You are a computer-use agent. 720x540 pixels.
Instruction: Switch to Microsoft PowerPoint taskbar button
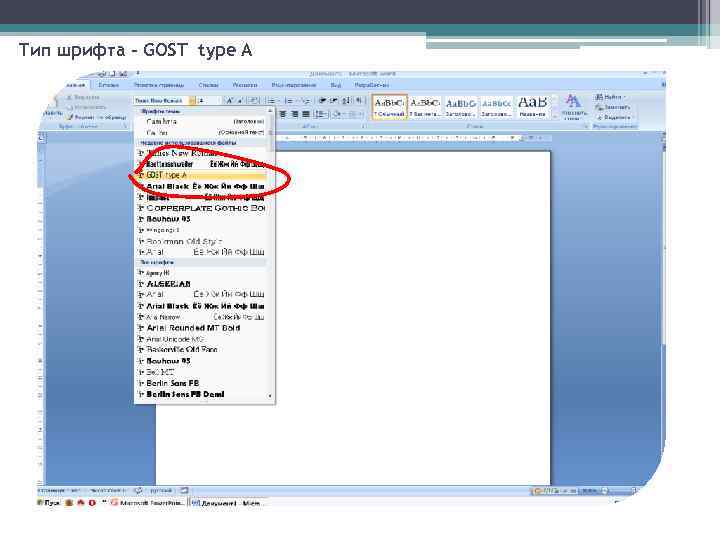[148, 503]
